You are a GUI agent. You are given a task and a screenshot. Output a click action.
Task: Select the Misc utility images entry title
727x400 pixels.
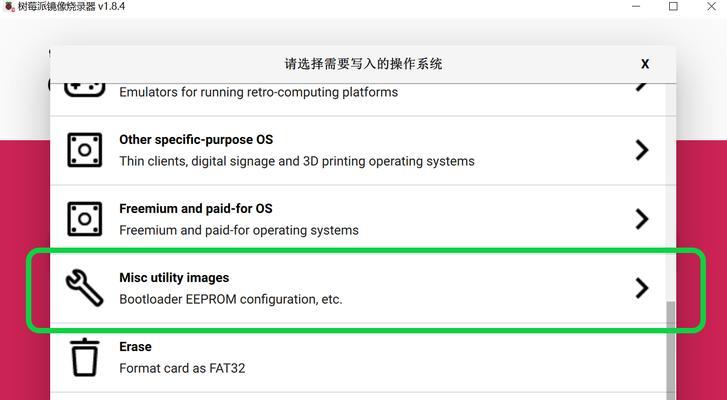pos(174,278)
